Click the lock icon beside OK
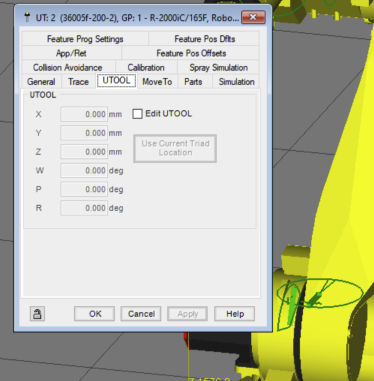 click(x=37, y=314)
